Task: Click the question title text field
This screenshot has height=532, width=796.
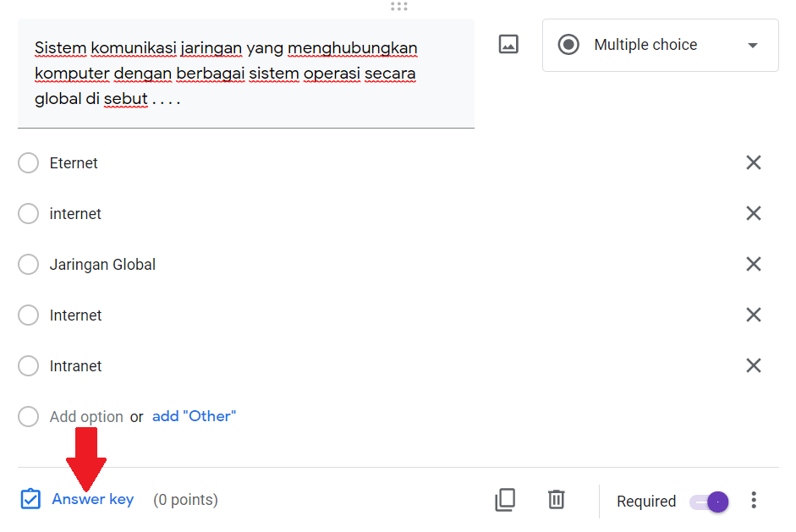Action: click(246, 74)
